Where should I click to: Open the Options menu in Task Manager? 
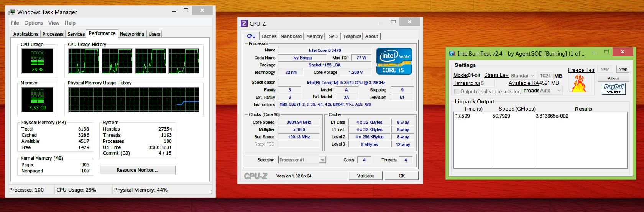pyautogui.click(x=34, y=23)
